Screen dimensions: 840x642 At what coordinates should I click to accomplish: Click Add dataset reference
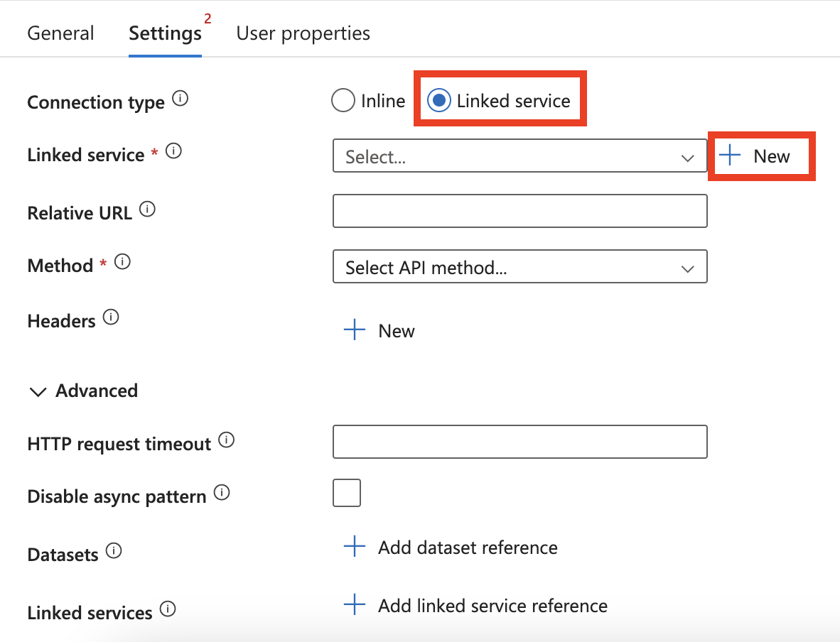point(451,547)
